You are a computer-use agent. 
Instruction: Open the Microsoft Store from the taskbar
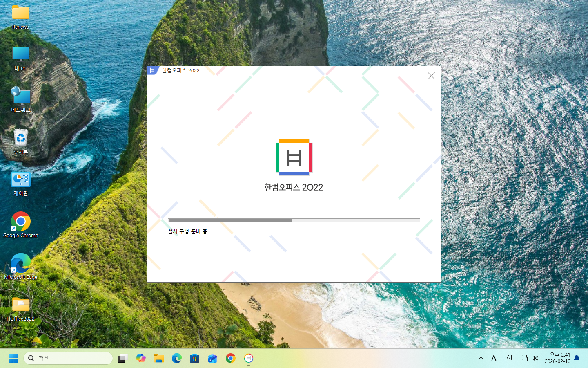pos(194,358)
